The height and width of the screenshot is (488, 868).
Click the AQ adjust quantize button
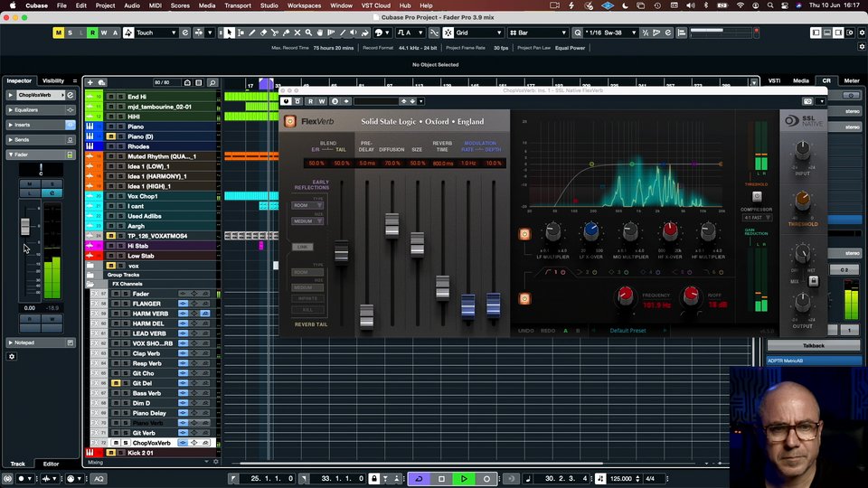pyautogui.click(x=99, y=479)
